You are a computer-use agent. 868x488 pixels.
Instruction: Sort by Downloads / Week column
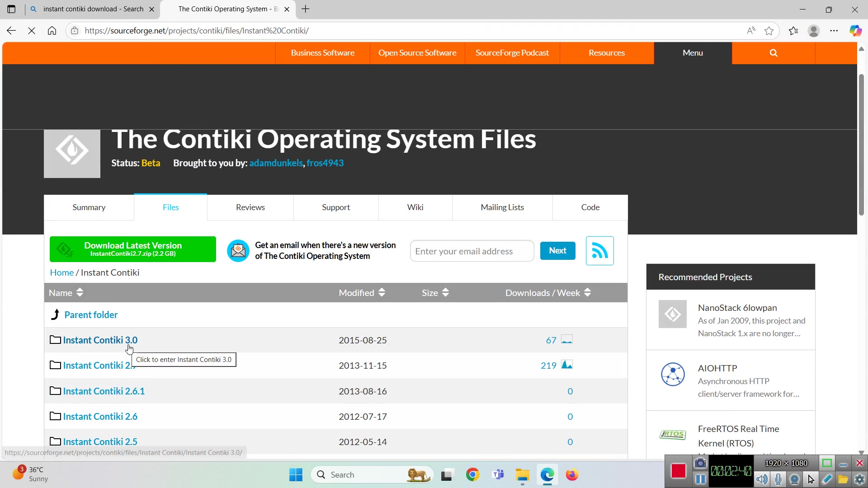click(x=548, y=293)
